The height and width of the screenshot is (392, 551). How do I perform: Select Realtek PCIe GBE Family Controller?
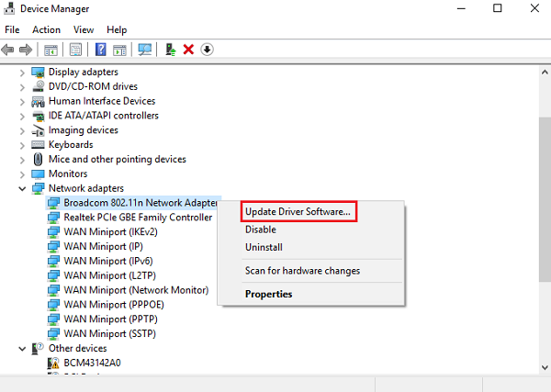pos(138,218)
